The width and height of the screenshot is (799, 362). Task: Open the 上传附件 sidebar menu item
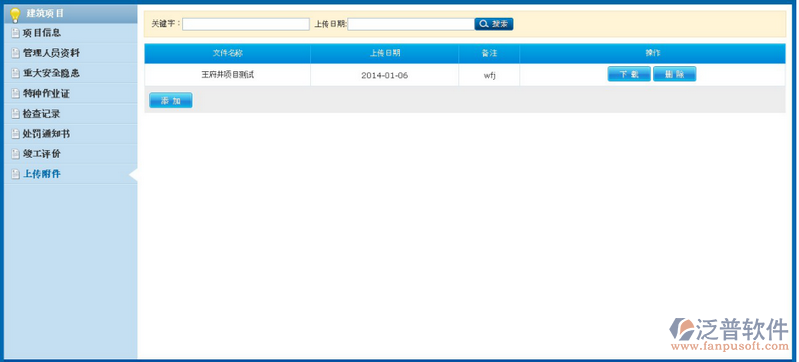click(x=70, y=174)
